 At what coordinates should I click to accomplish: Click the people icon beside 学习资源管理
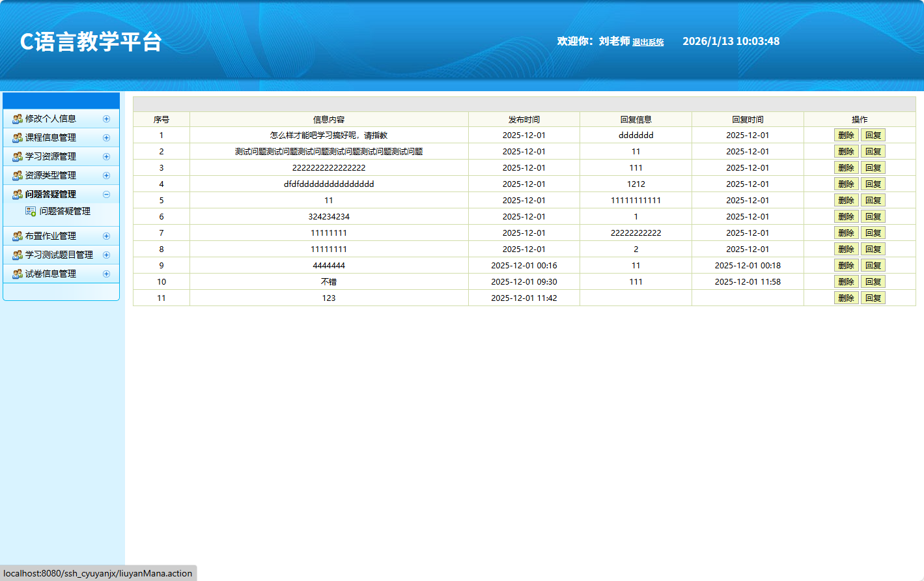pos(18,157)
